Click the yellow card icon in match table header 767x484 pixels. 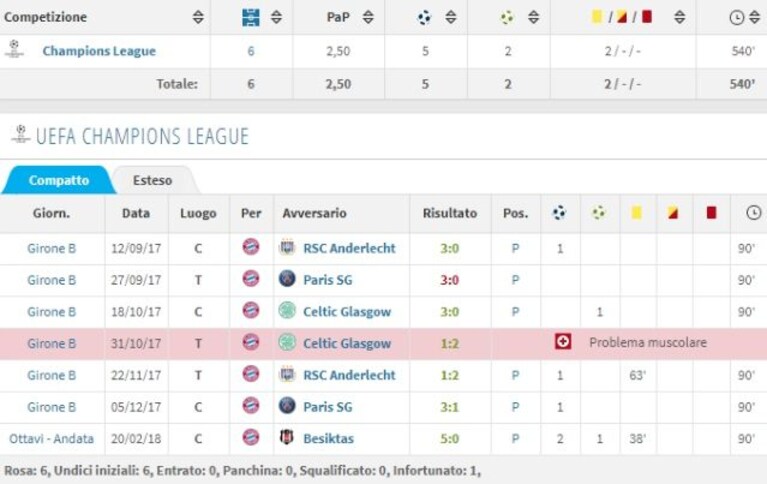click(x=636, y=212)
